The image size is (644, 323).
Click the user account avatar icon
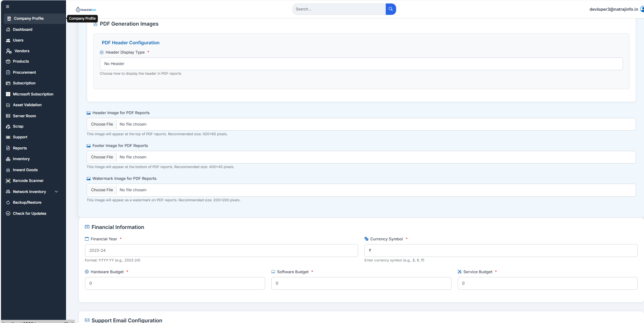642,9
